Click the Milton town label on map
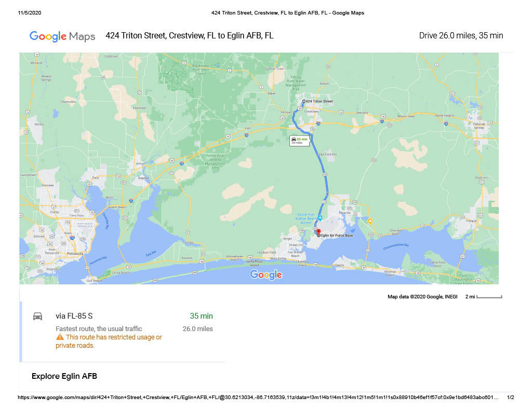This screenshot has height=411, width=532. [139, 163]
